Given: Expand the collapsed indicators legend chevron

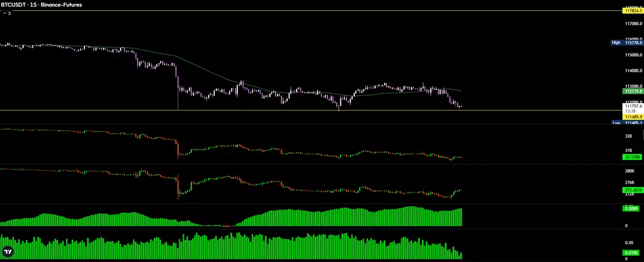Looking at the screenshot, I should tap(4, 13).
